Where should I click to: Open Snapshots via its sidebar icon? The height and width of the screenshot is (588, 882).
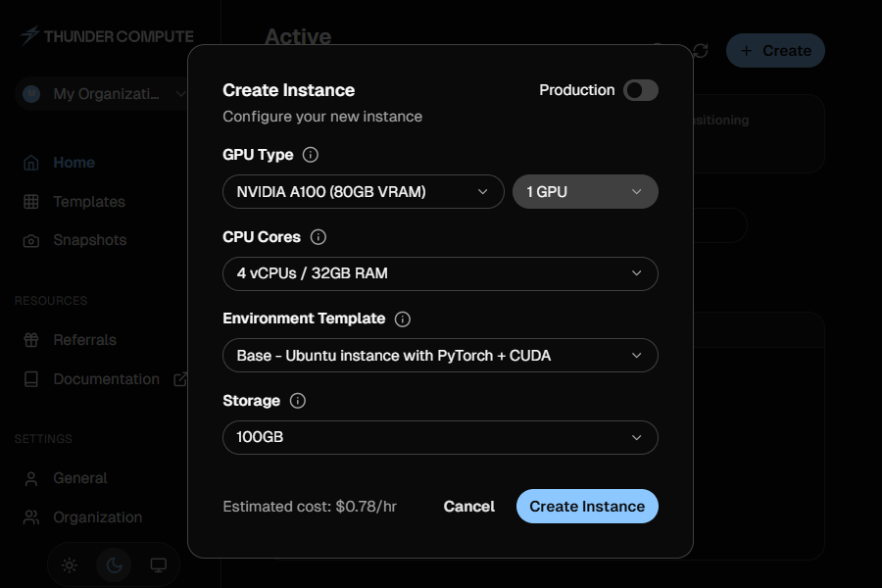click(x=30, y=240)
